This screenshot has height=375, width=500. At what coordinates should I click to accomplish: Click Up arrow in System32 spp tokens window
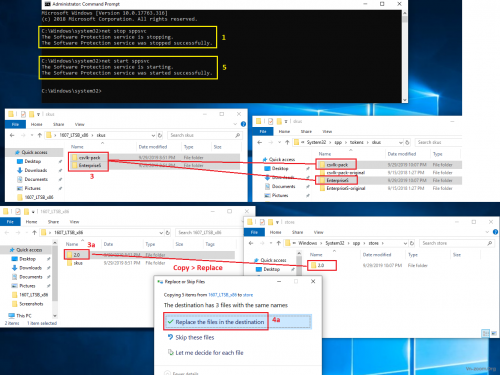[287, 142]
